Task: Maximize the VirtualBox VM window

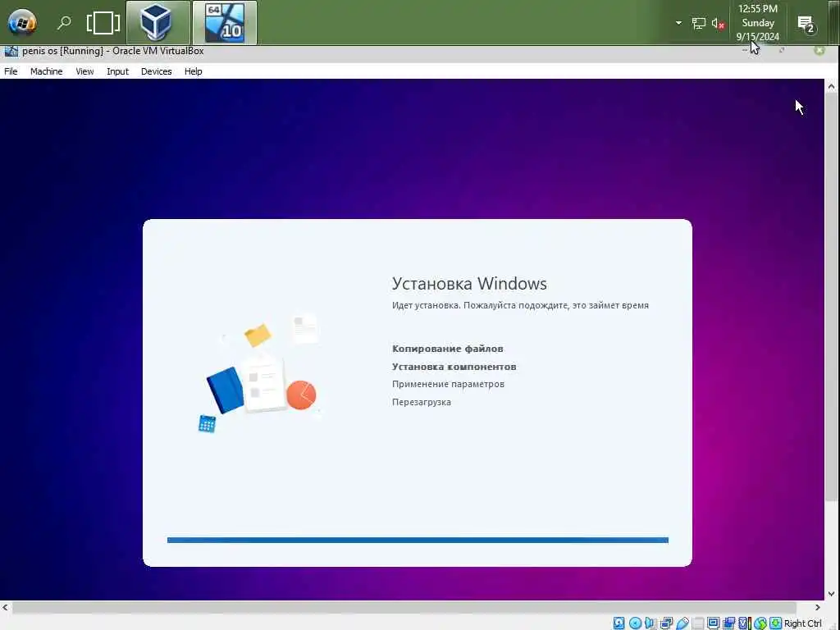Action: pos(782,50)
